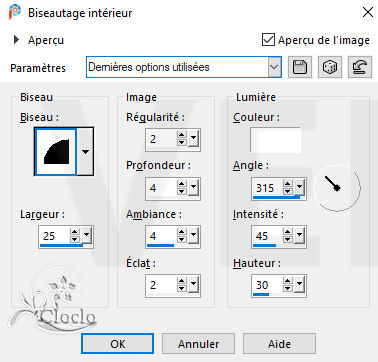
Task: Open the Biseau shape dropdown arrow
Action: (x=85, y=152)
